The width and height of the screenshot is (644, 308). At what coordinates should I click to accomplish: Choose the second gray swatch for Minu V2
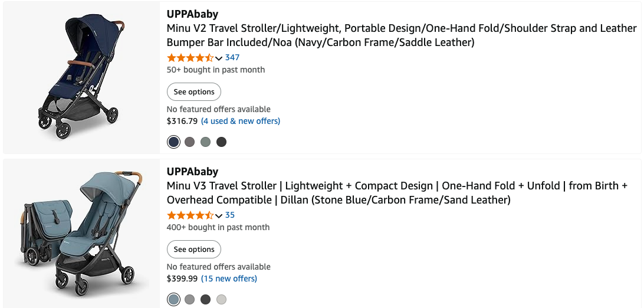pos(189,142)
